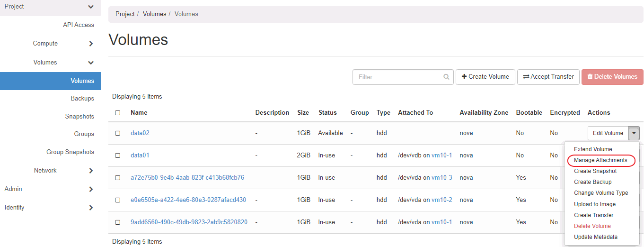Click into the Filter search field

pos(397,77)
